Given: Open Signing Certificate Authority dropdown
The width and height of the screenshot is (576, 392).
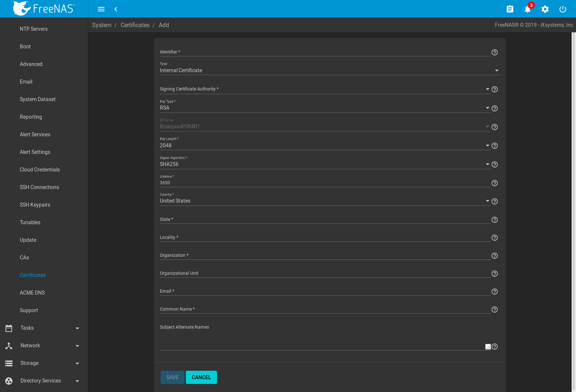Looking at the screenshot, I should pos(325,89).
